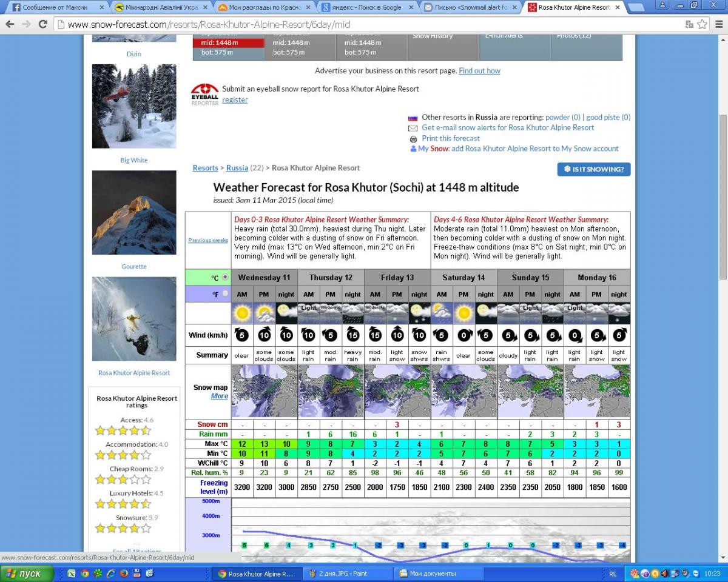The image size is (728, 582).
Task: Click the address bar URL field
Action: coord(370,25)
